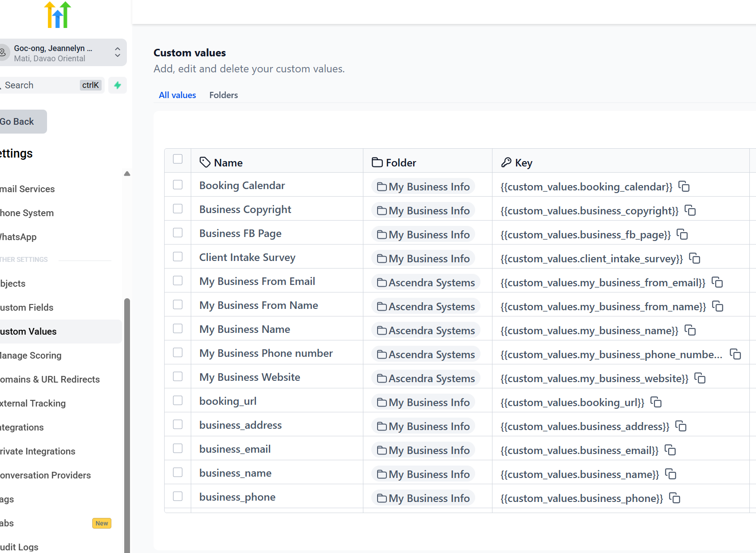This screenshot has width=756, height=553.
Task: Copy the business_copyright key to clipboard
Action: click(690, 210)
